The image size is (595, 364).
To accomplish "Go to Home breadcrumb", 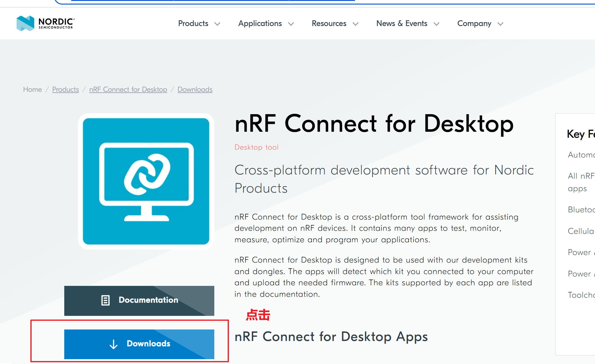I will (32, 89).
